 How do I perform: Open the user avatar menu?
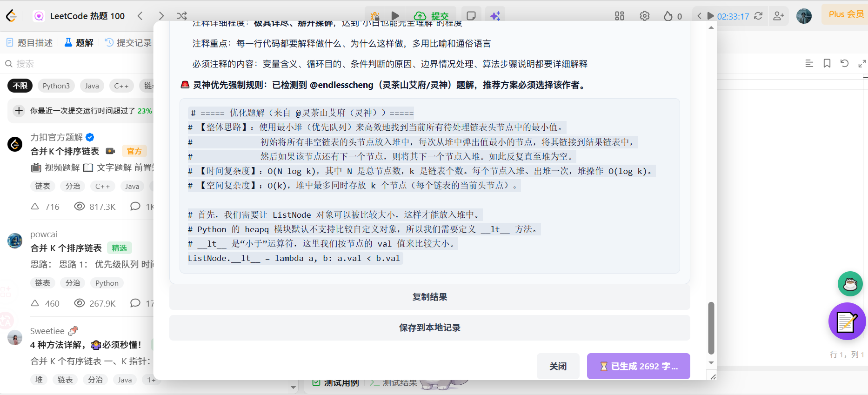(x=804, y=16)
